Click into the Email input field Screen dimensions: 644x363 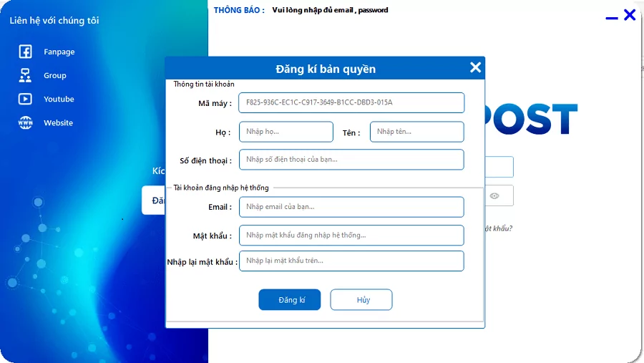[351, 207]
